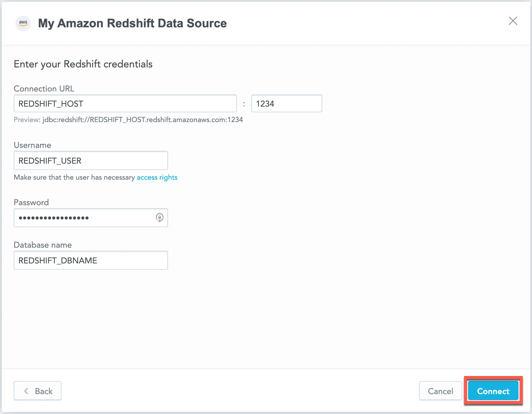
Task: Open the access rights link
Action: pos(157,177)
